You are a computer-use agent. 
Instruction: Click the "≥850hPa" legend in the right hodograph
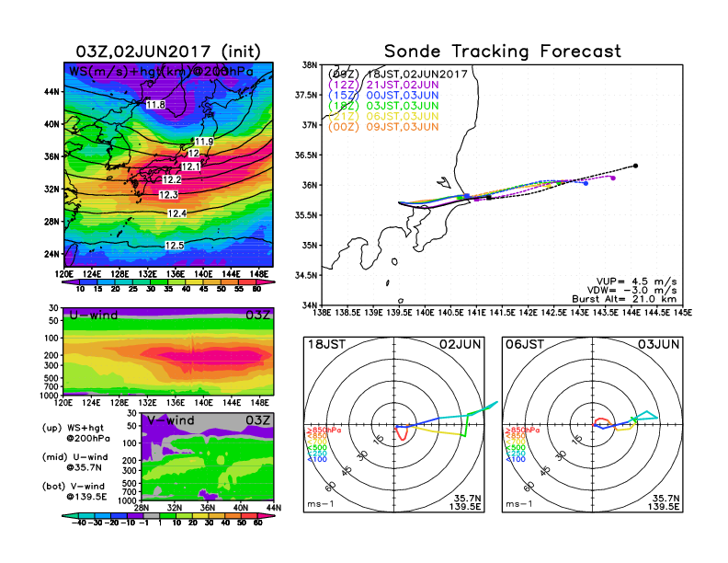pyautogui.click(x=522, y=431)
